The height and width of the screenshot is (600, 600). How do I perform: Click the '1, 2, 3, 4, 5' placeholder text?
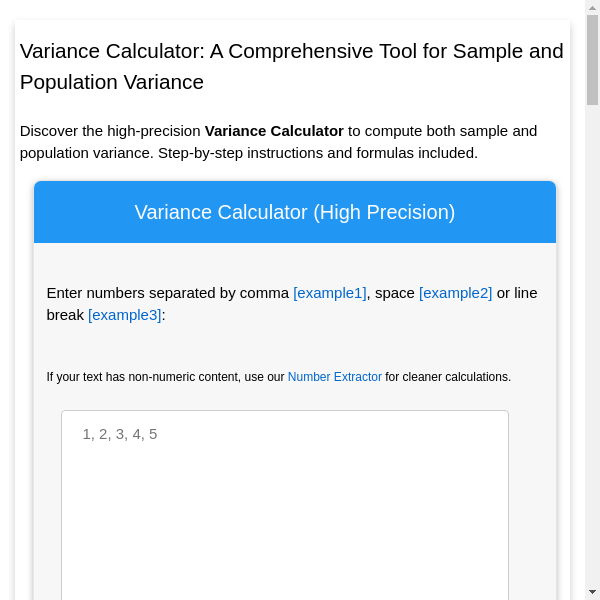tap(120, 434)
